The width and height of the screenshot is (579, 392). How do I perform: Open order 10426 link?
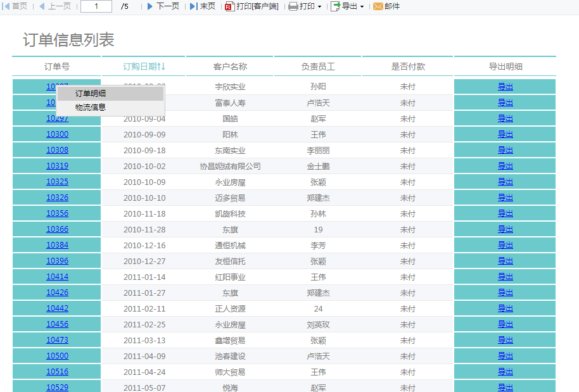coord(57,293)
